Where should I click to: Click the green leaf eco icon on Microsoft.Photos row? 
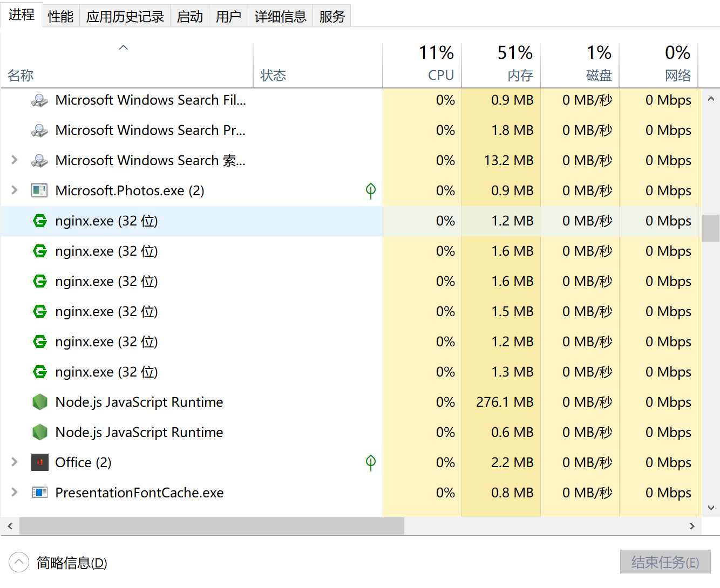tap(371, 190)
